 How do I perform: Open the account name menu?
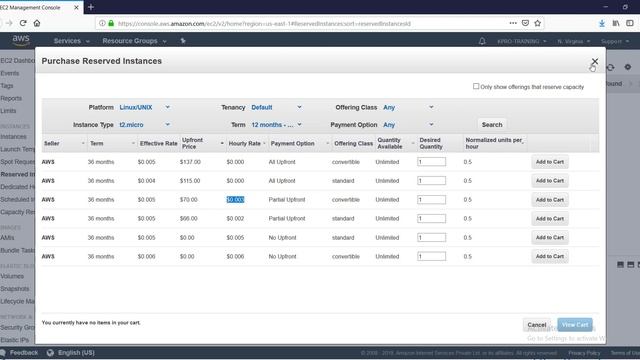click(x=522, y=41)
